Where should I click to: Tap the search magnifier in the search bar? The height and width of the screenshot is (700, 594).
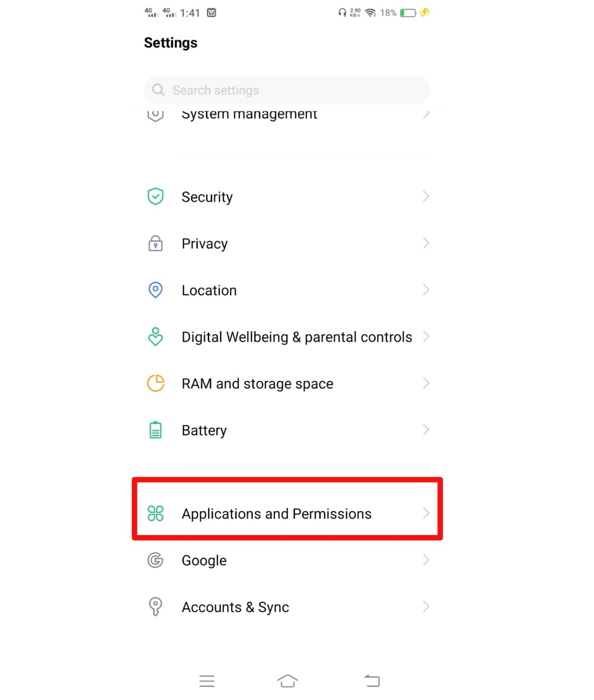click(x=158, y=90)
